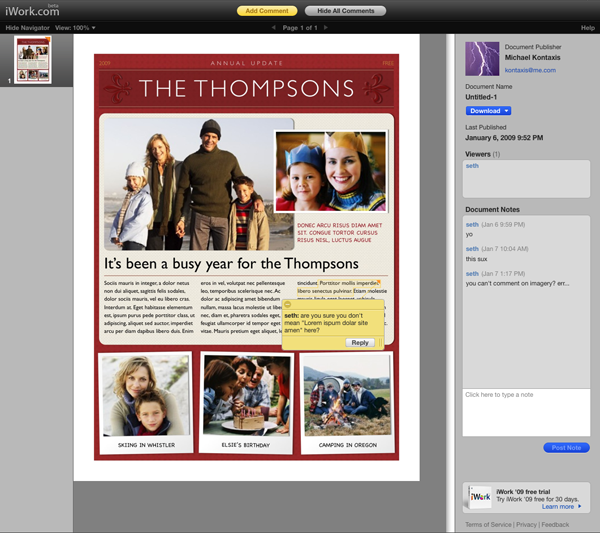The image size is (600, 533).
Task: Click the publisher's lightning avatar image
Action: pyautogui.click(x=481, y=59)
